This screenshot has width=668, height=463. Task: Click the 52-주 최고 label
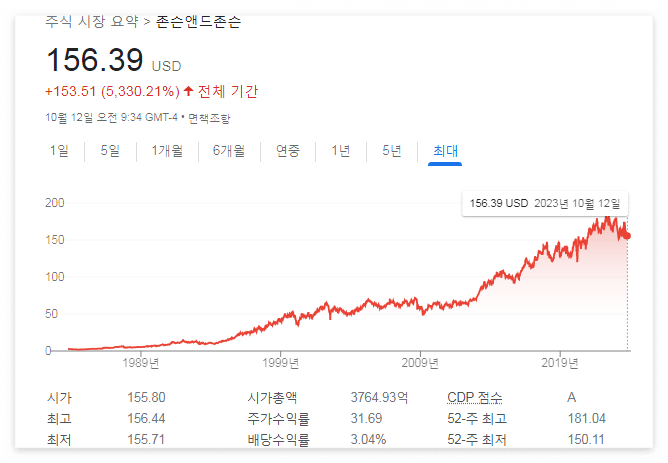(x=477, y=418)
